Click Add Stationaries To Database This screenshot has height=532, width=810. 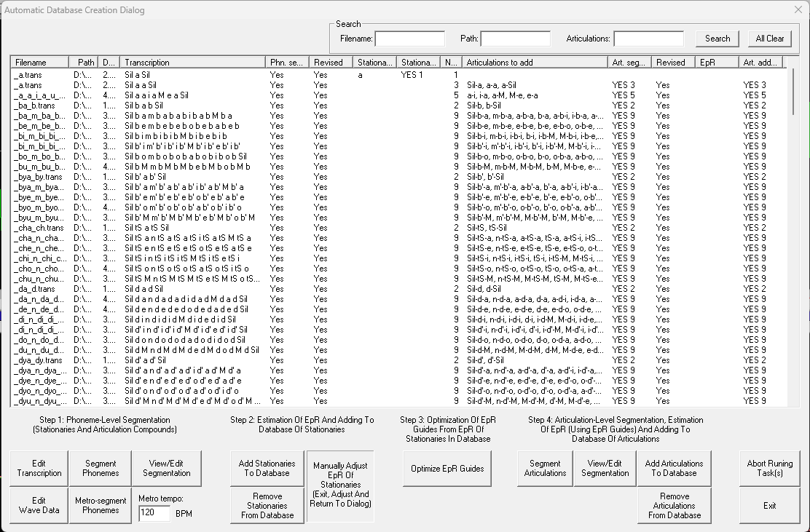tap(267, 468)
